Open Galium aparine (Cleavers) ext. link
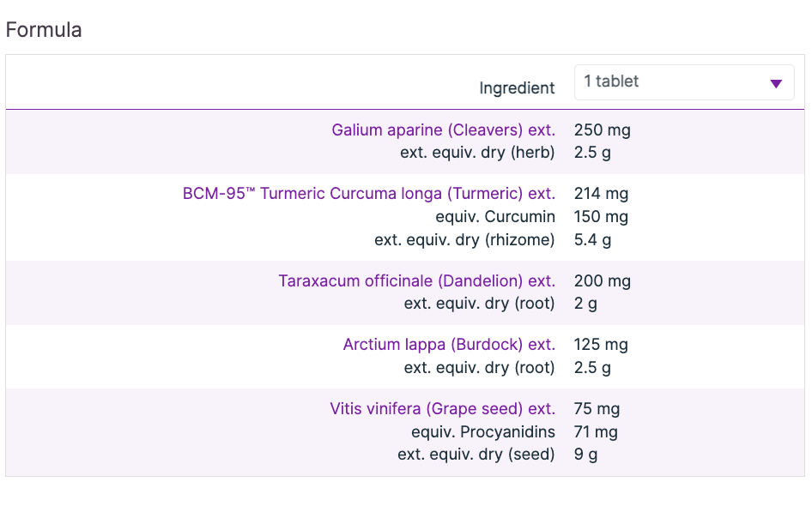Screen dimensions: 812x506 443,130
